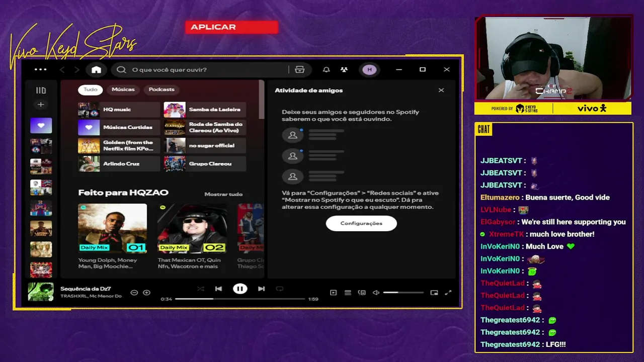Add song with the plus circle icon
644x362 pixels.
click(146, 293)
